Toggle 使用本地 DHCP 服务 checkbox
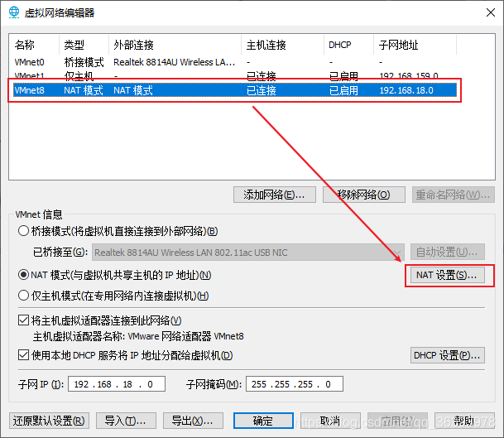The width and height of the screenshot is (504, 438). (23, 355)
